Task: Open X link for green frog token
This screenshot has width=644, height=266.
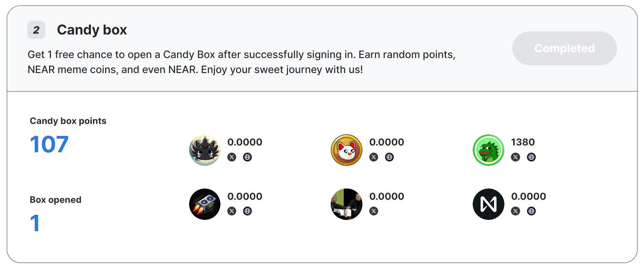Action: 515,157
